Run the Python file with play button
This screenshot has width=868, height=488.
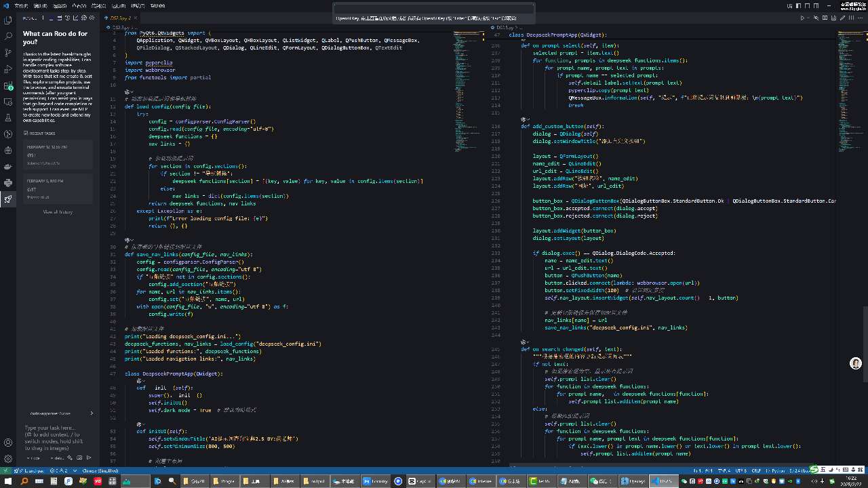802,18
